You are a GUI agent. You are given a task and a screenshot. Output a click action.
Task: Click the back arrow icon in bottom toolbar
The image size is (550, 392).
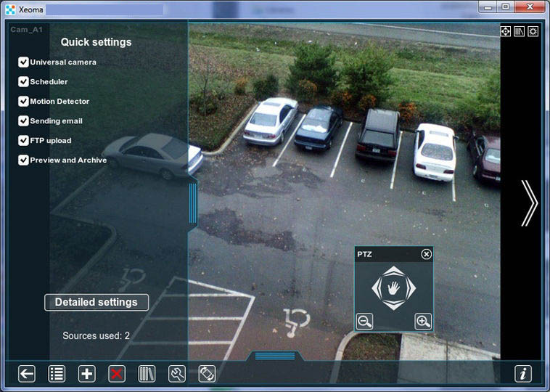(x=27, y=374)
